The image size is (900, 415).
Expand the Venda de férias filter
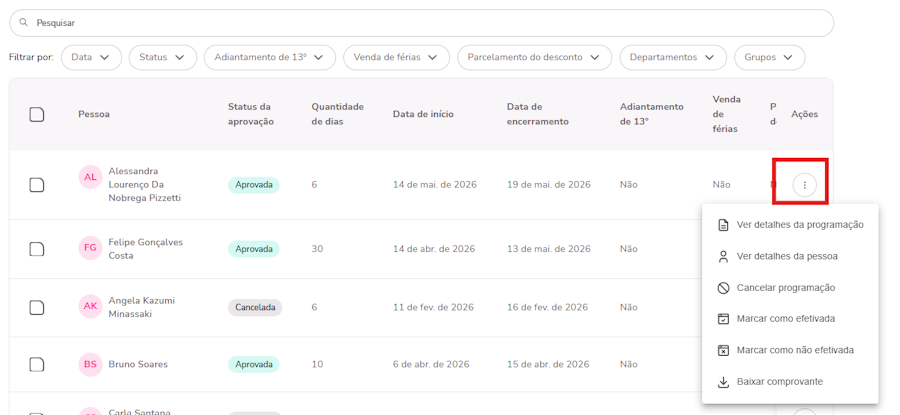click(x=396, y=57)
